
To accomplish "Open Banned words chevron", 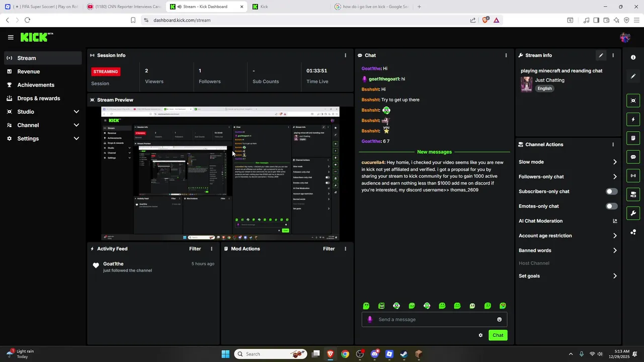I will (x=615, y=250).
